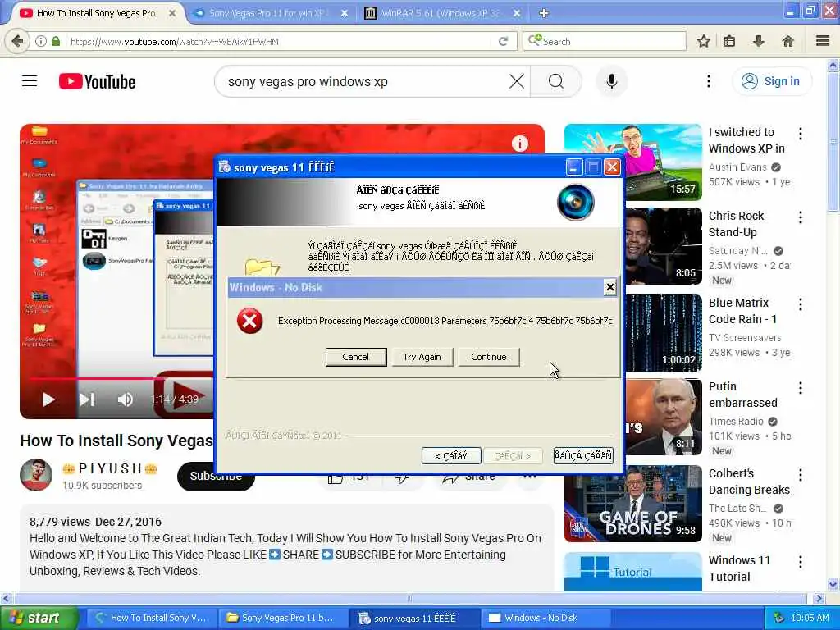Open the video info card icon

point(519,143)
